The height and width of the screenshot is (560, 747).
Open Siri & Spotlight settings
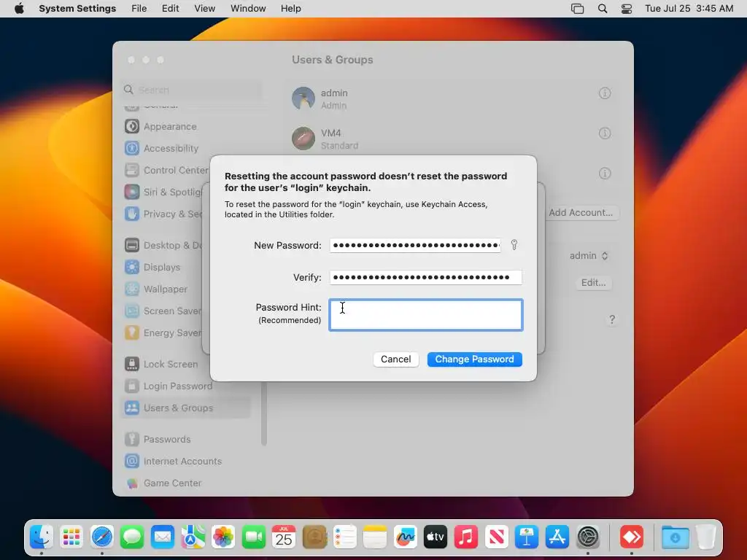click(163, 192)
